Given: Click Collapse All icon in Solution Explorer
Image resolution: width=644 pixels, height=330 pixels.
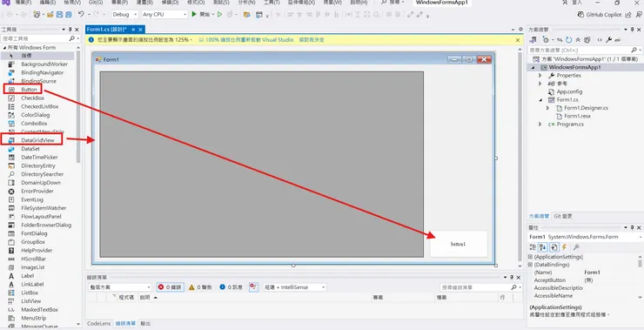Looking at the screenshot, I should [x=578, y=40].
